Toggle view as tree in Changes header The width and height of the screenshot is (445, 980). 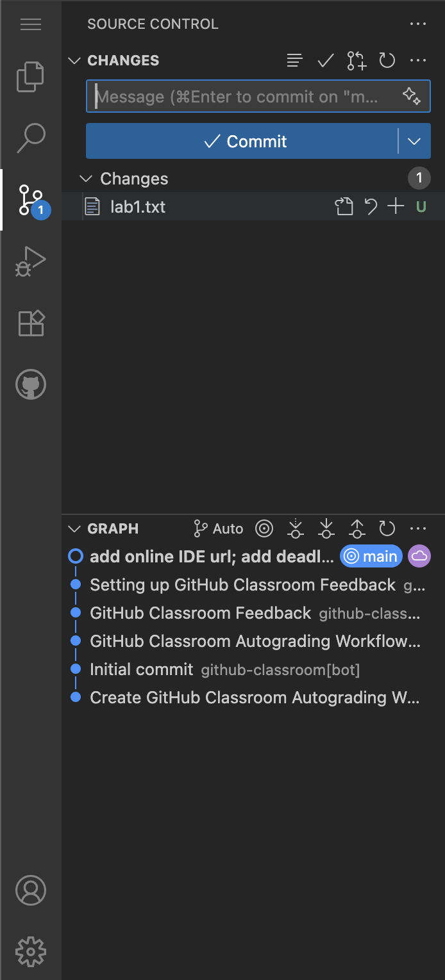(294, 61)
